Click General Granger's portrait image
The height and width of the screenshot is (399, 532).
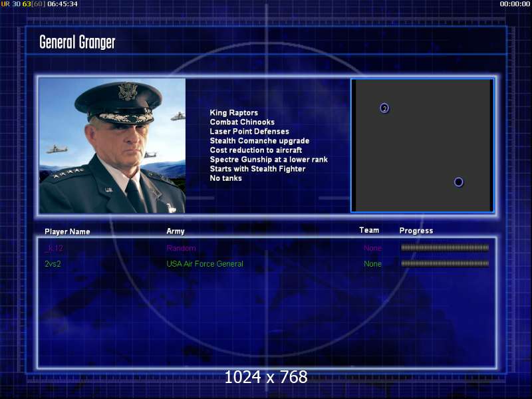point(112,146)
